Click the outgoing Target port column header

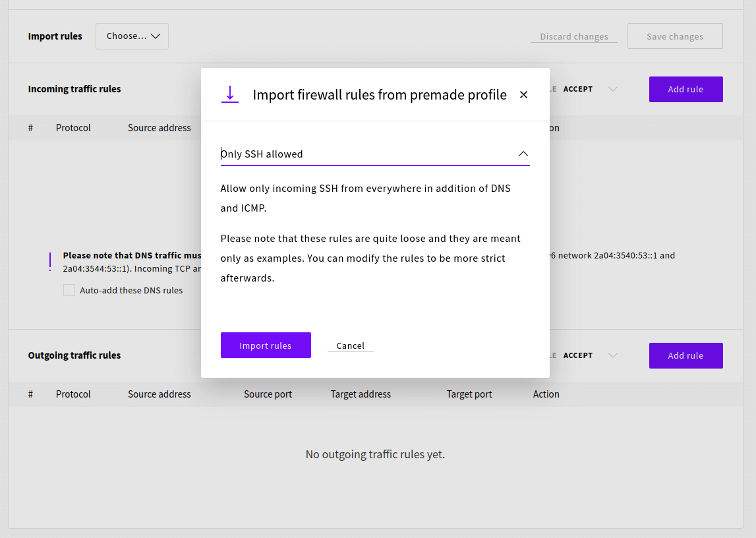click(x=469, y=394)
